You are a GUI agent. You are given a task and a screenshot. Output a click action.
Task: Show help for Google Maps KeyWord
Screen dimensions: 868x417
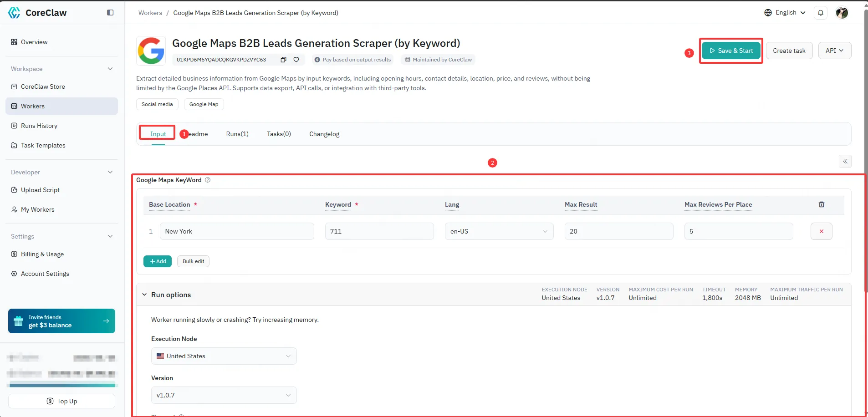click(208, 180)
